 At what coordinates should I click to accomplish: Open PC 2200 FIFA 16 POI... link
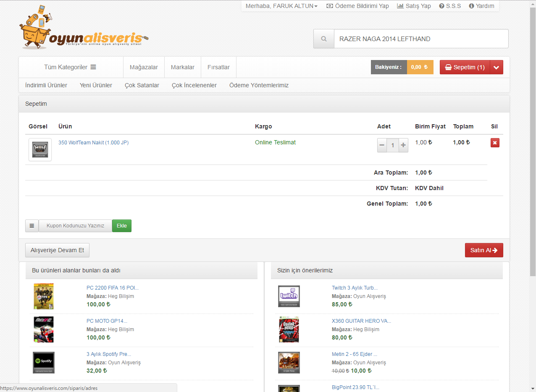tap(113, 288)
